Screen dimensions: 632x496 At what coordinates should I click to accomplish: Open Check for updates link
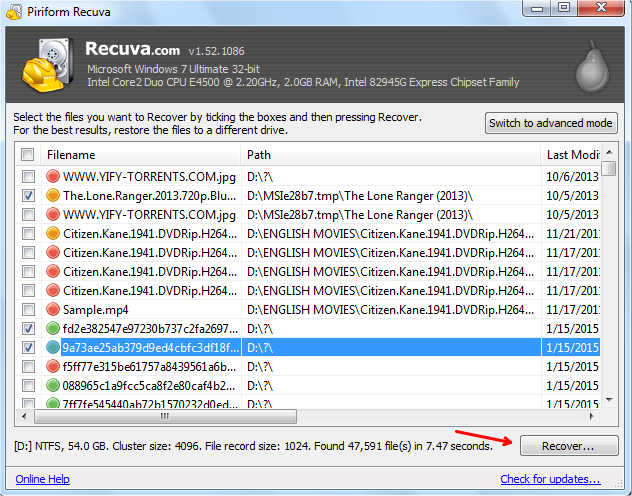tap(550, 479)
